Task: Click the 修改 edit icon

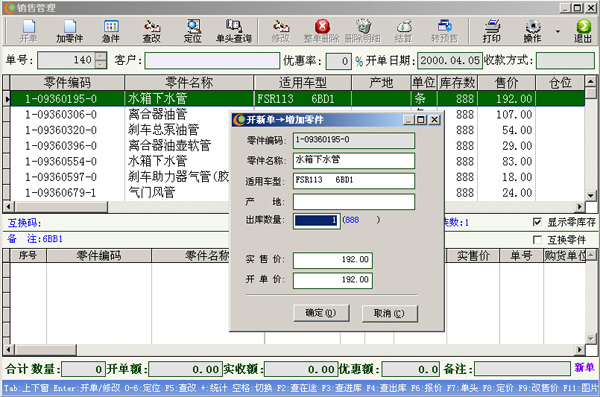Action: [280, 31]
